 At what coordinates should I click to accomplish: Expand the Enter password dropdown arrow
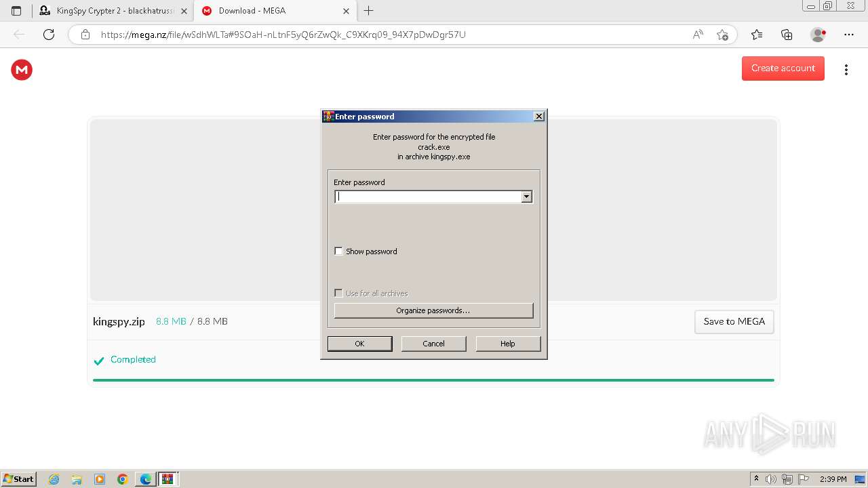coord(526,197)
